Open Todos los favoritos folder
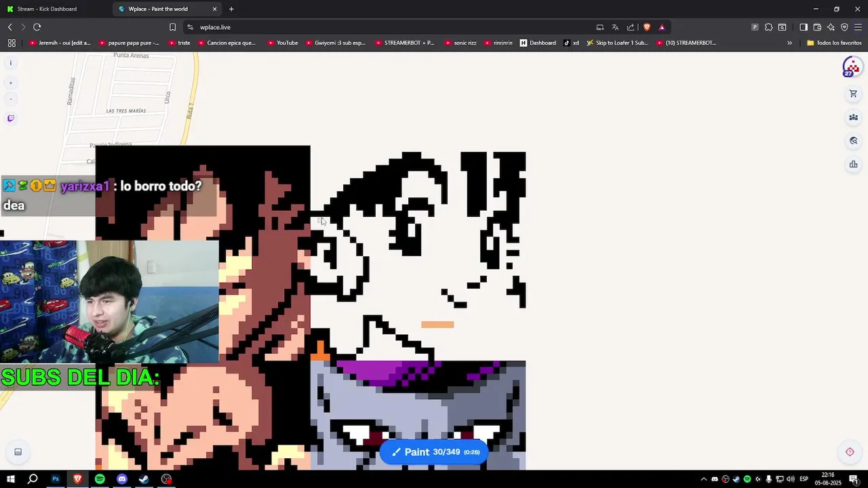The height and width of the screenshot is (488, 868). 834,43
